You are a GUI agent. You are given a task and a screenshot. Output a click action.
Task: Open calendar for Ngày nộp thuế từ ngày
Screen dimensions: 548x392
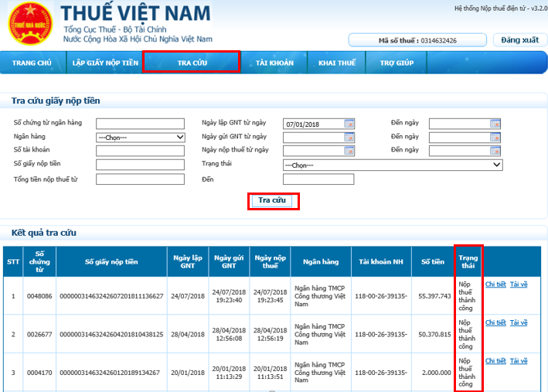click(349, 150)
